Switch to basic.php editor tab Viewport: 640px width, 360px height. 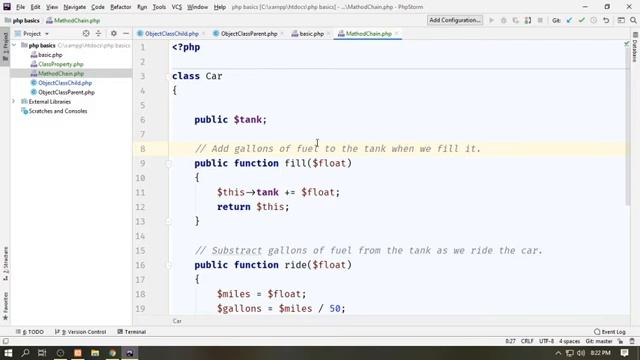(x=311, y=33)
